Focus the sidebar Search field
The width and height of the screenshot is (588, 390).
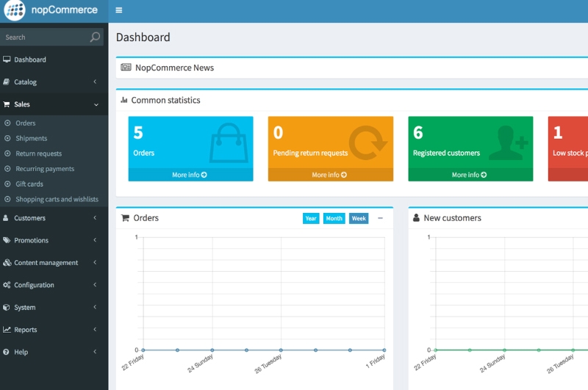(x=45, y=37)
